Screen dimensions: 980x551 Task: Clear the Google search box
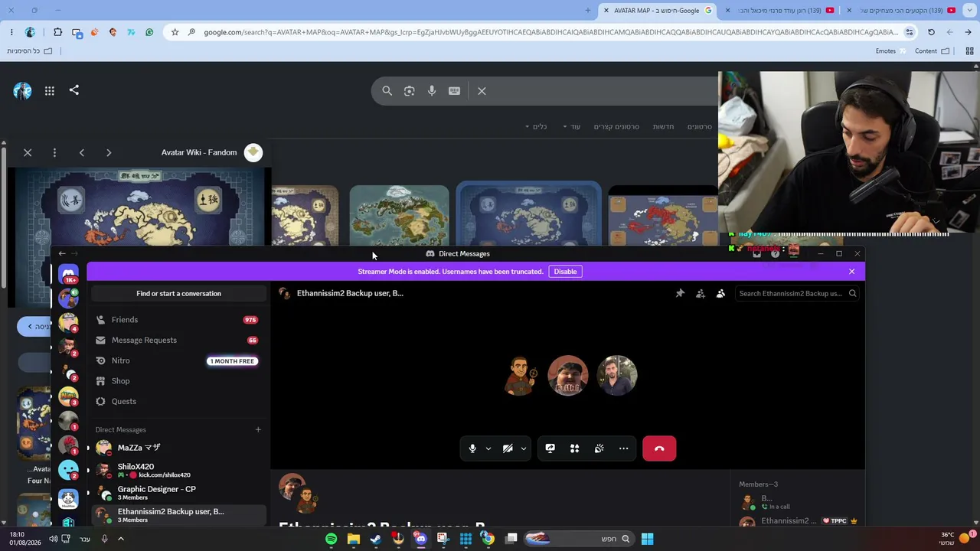pyautogui.click(x=482, y=91)
